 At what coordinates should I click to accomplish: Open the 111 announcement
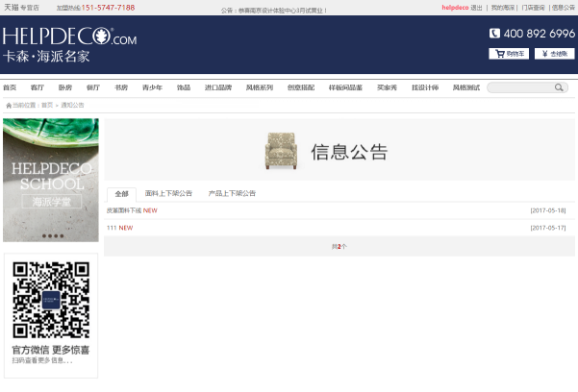coord(112,228)
